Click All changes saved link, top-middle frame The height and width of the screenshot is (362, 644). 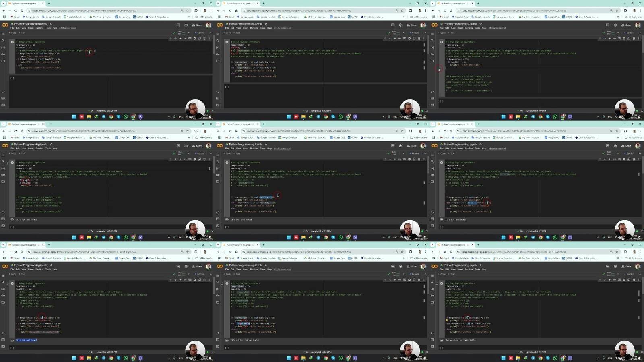click(282, 28)
